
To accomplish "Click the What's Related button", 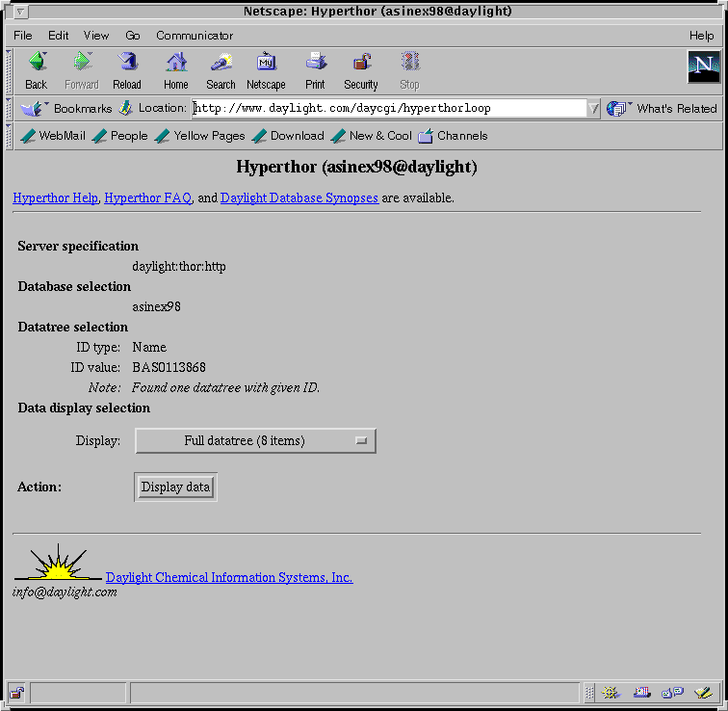I will (664, 109).
